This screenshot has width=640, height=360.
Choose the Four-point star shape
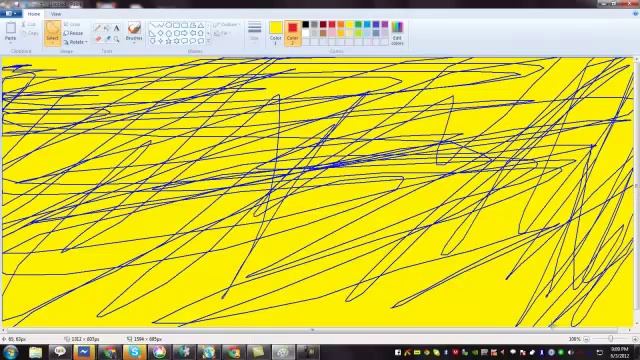click(x=160, y=41)
